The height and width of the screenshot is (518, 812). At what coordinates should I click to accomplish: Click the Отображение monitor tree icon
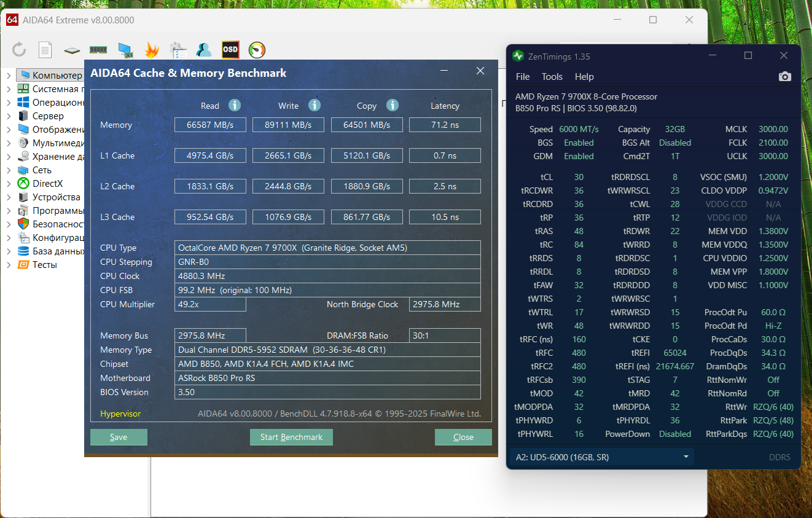(x=23, y=129)
